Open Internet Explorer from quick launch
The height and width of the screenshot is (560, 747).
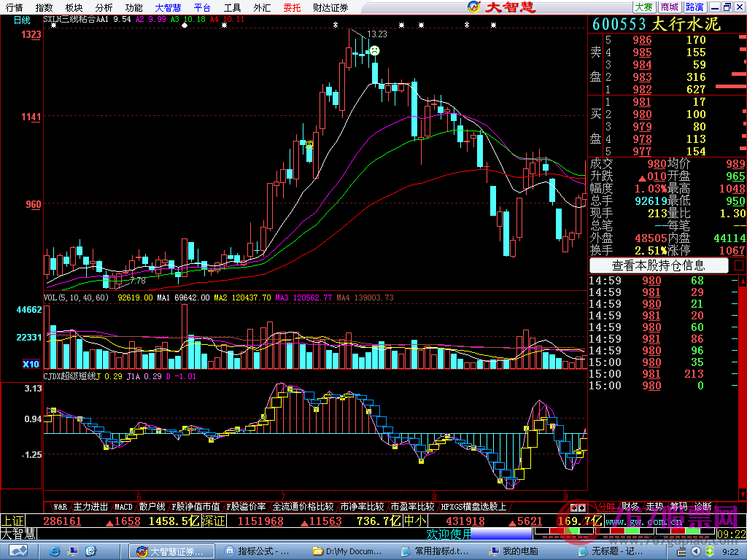coord(55,551)
